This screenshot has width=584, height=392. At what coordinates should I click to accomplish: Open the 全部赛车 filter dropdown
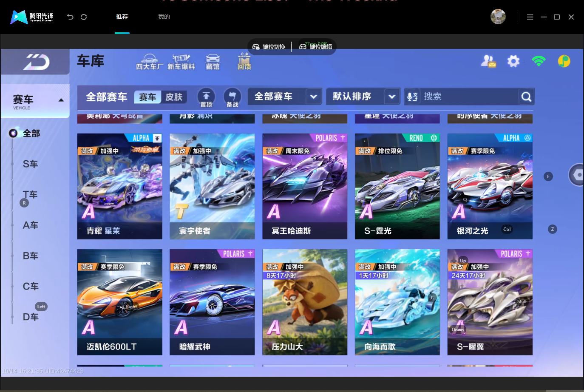(x=284, y=97)
